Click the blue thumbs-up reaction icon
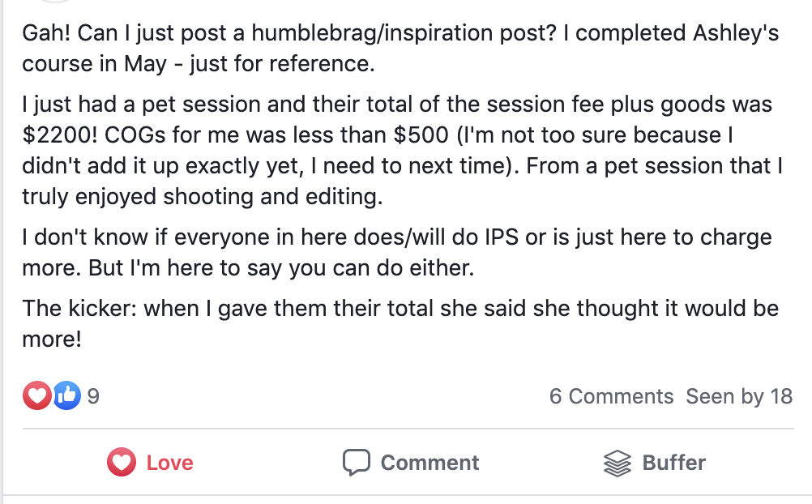The width and height of the screenshot is (812, 504). pos(66,396)
